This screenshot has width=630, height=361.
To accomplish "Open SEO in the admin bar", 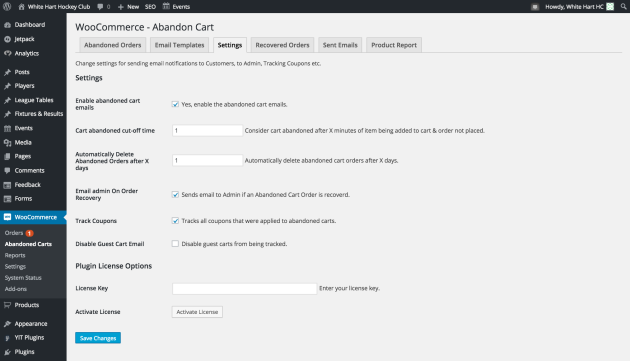I will click(150, 7).
